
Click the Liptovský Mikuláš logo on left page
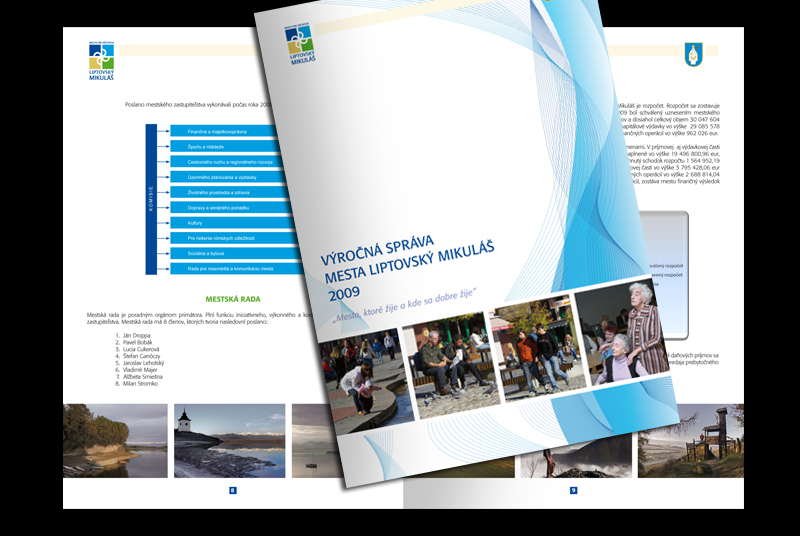[x=101, y=61]
